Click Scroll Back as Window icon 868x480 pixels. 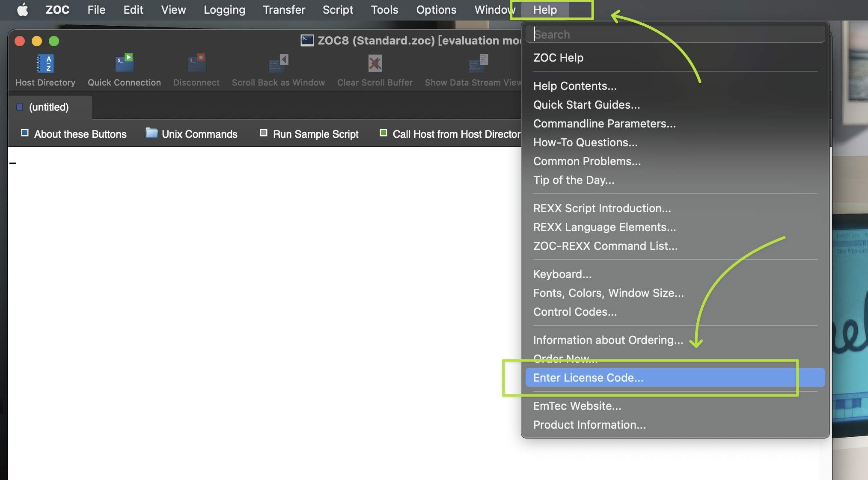[x=278, y=64]
